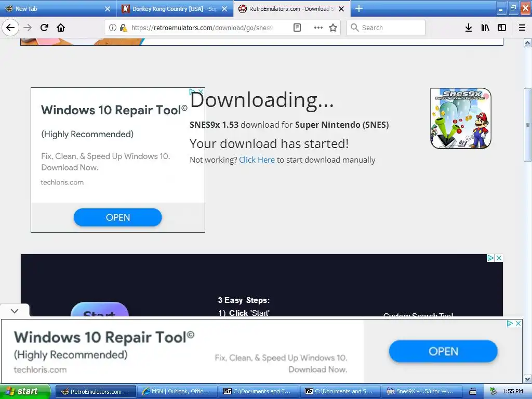Reload the current page
This screenshot has height=399, width=532.
(44, 28)
